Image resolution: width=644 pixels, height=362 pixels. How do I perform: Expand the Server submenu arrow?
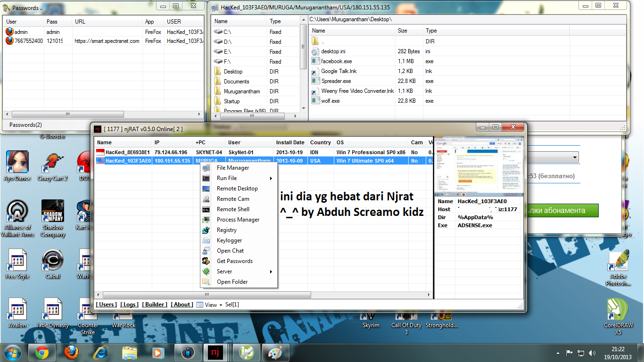pyautogui.click(x=271, y=271)
